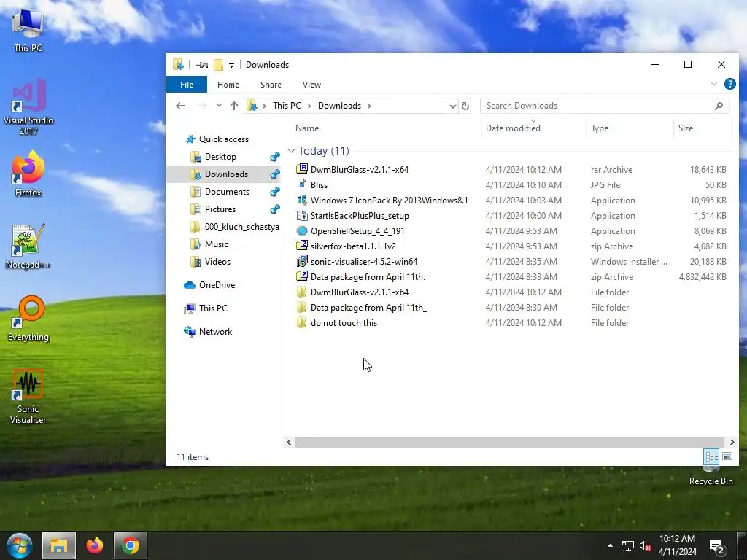Select the Recycle Bin desktop icon
Image resolution: width=747 pixels, height=560 pixels.
711,475
